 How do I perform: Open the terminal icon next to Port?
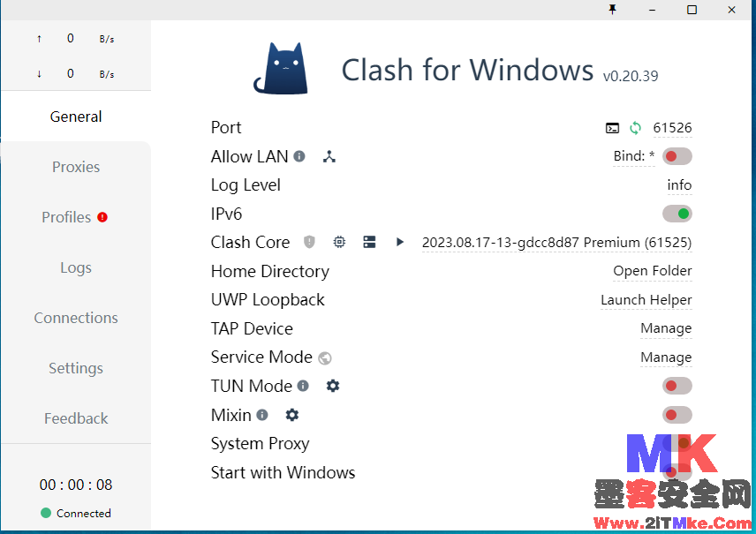[x=612, y=128]
